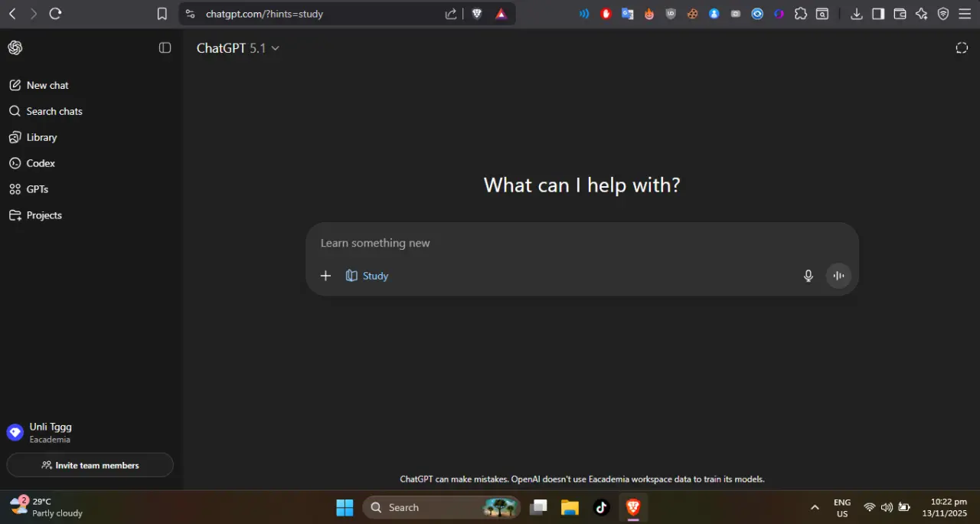Open the browser Downloads
This screenshot has height=524, width=980.
pos(857,14)
